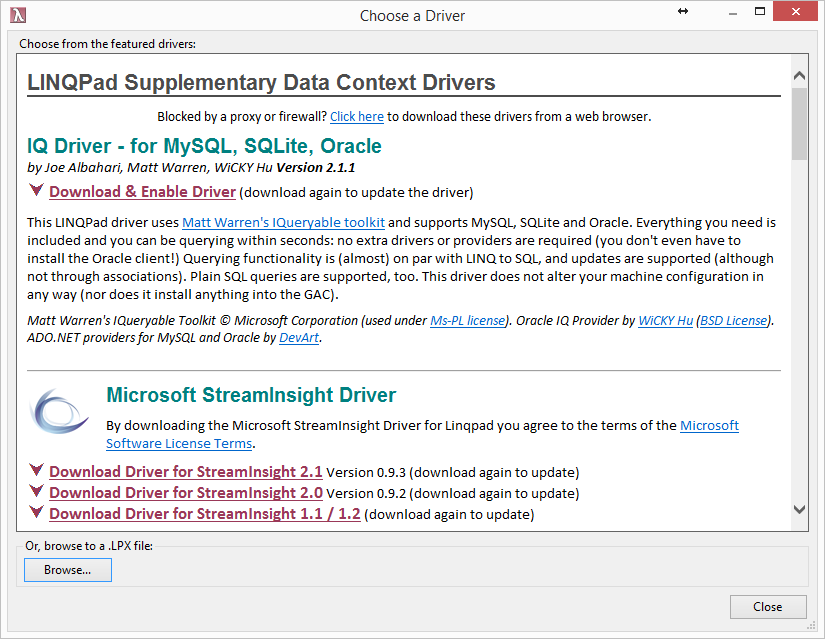Screen dimensions: 825x639
Task: Click the double-arrow icon in title bar
Action: click(x=683, y=11)
